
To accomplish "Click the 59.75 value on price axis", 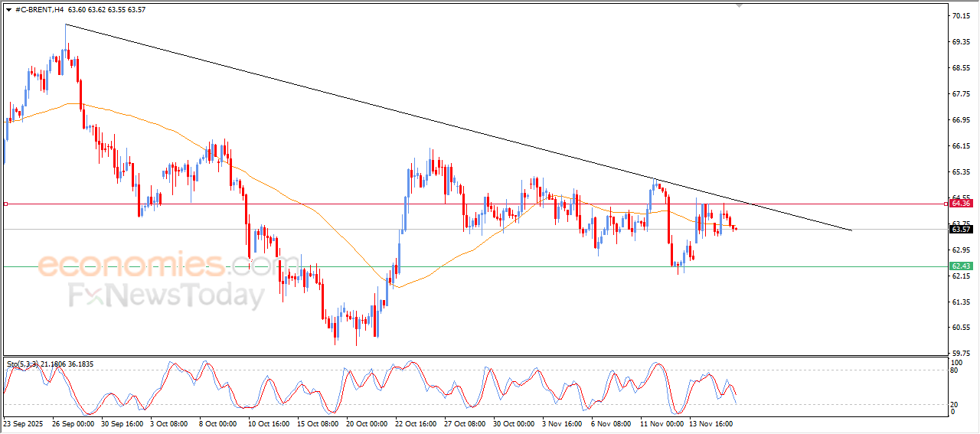I will click(x=960, y=354).
